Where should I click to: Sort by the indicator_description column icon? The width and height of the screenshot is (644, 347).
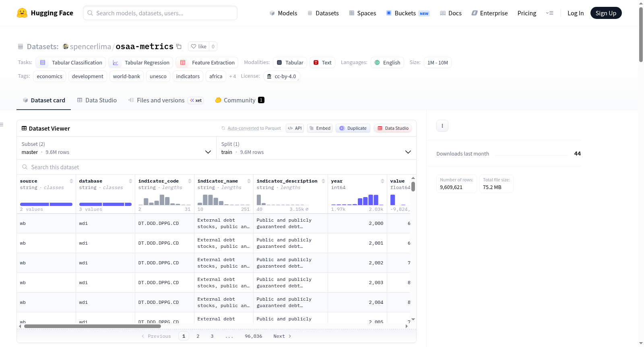[323, 181]
